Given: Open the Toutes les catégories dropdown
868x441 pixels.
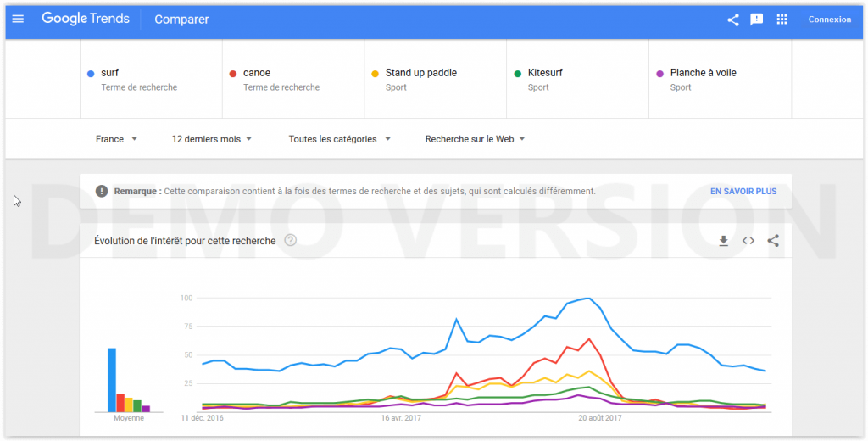Looking at the screenshot, I should pyautogui.click(x=339, y=139).
